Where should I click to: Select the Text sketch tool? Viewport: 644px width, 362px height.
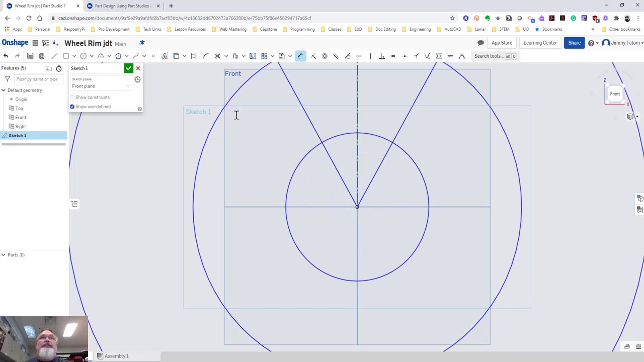(x=165, y=56)
